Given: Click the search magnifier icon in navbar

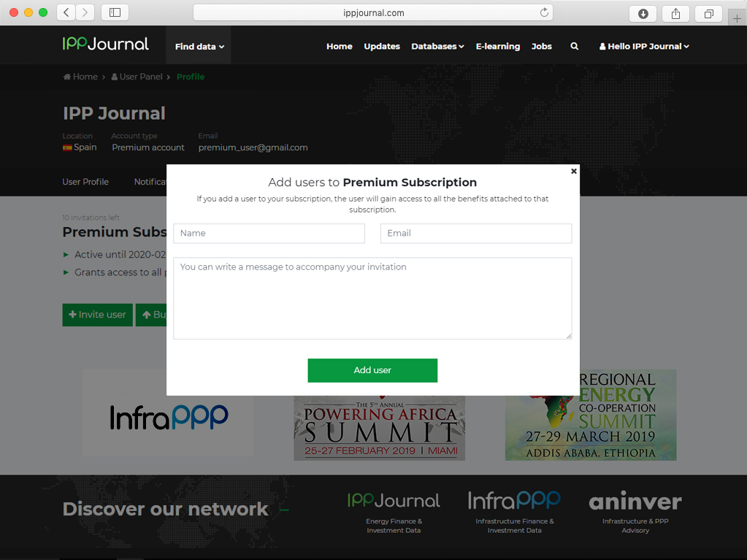Looking at the screenshot, I should 575,46.
